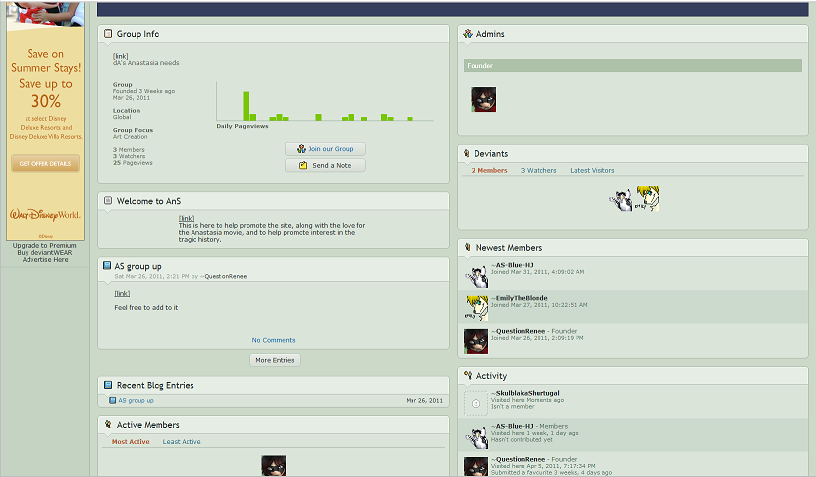
Task: Click the blog icon beside the AS group up entry
Action: 112,401
